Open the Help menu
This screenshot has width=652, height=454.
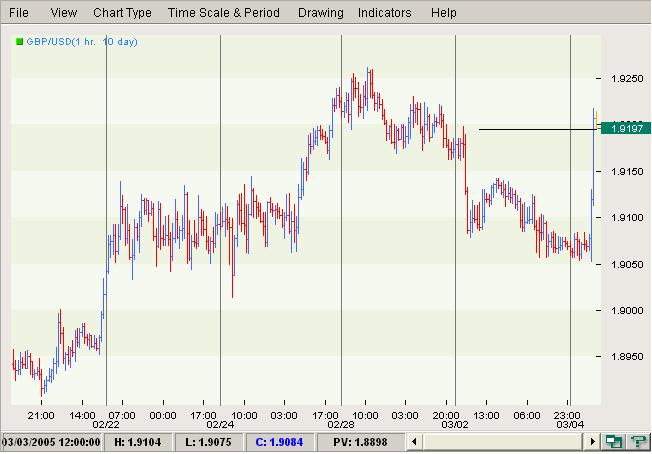coord(444,13)
